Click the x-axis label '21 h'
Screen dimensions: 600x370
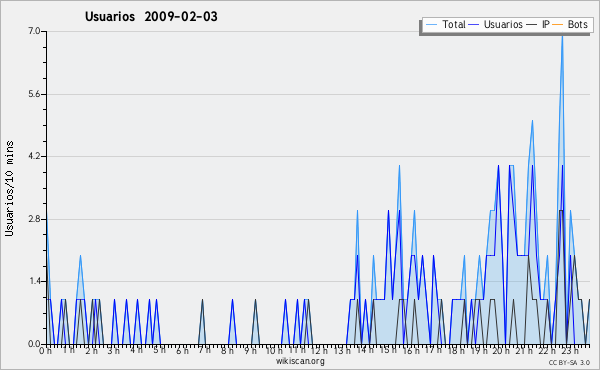tap(524, 351)
